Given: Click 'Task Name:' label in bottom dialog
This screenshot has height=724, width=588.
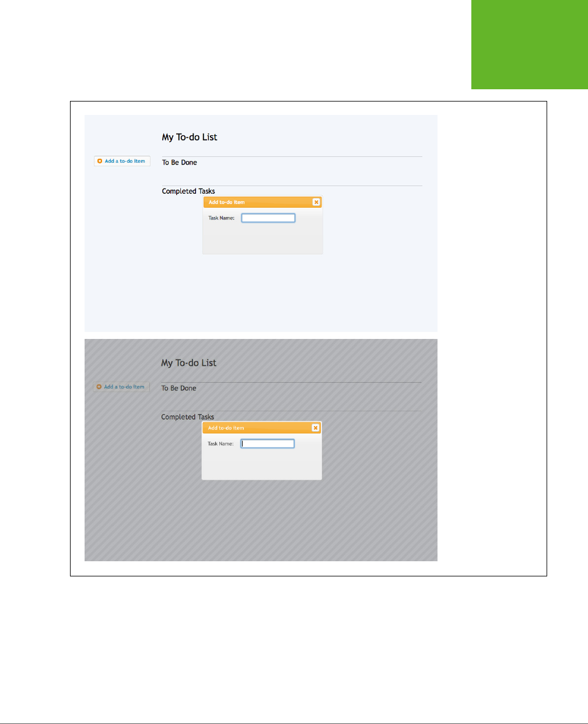Looking at the screenshot, I should [220, 444].
